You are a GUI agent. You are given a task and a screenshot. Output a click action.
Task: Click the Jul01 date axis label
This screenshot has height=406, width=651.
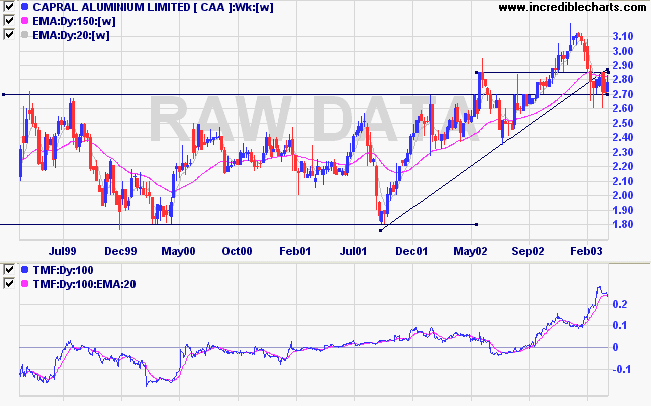click(x=353, y=251)
